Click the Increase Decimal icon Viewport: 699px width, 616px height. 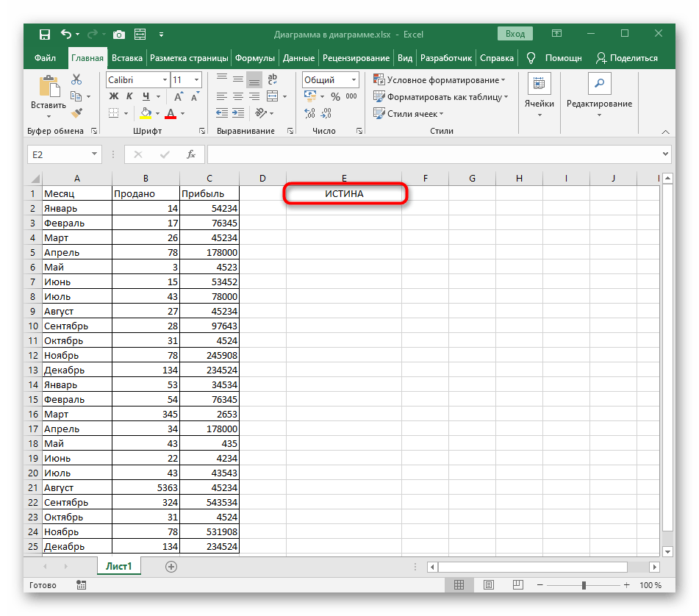pyautogui.click(x=310, y=113)
